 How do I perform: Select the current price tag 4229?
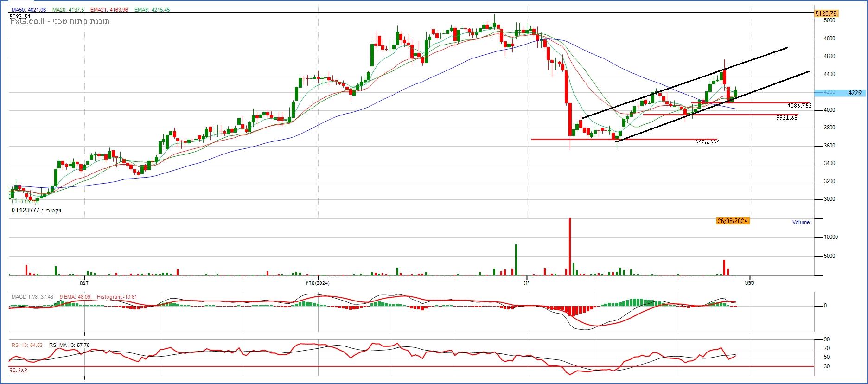(x=854, y=93)
